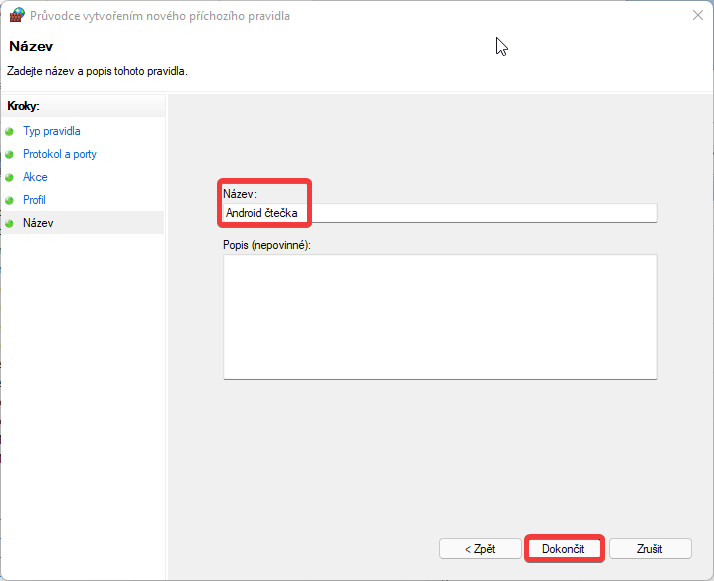Select the current Název step
Viewport: 714px width, 581px height.
[38, 223]
